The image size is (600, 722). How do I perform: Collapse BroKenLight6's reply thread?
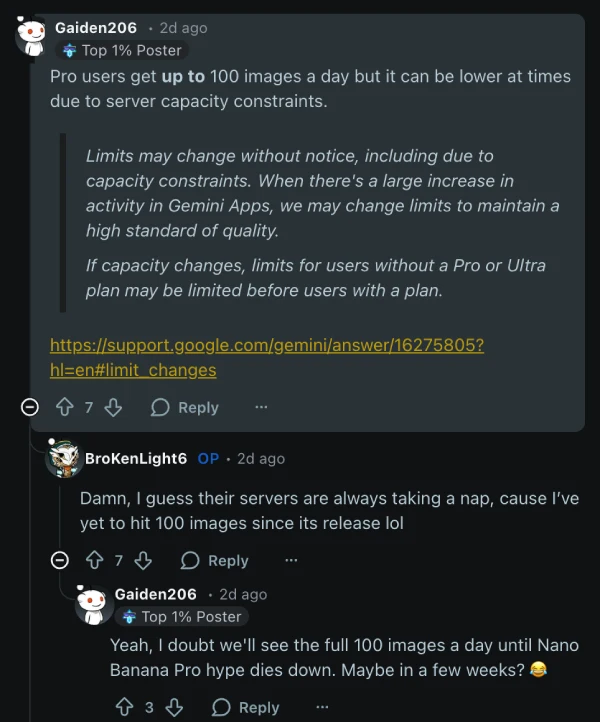click(61, 561)
